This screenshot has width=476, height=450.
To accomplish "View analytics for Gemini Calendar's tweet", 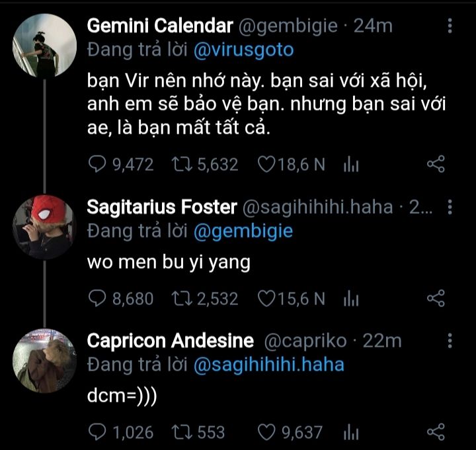I will tap(350, 165).
